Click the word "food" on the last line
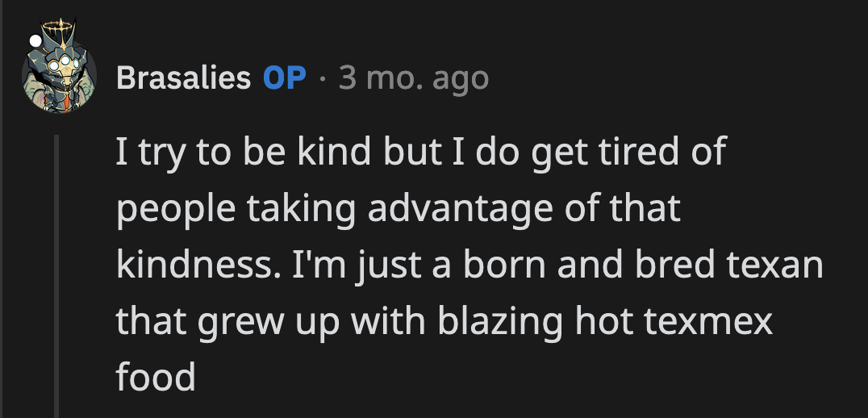 tap(156, 378)
